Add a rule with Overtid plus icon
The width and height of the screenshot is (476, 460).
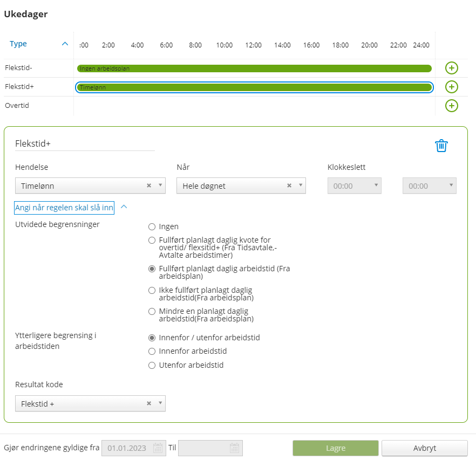(451, 106)
